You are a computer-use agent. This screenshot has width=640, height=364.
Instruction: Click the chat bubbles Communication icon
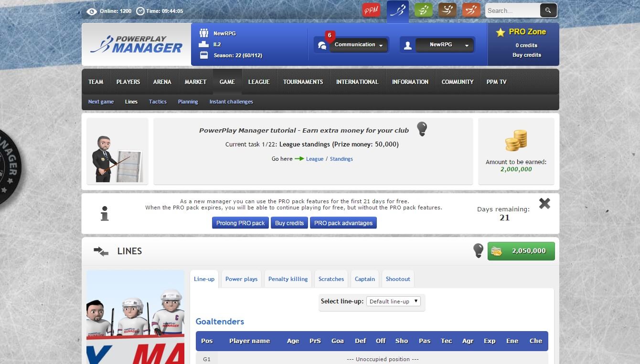point(322,45)
